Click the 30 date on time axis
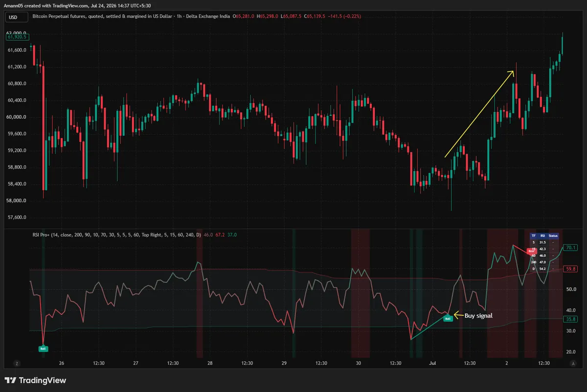Image resolution: width=587 pixels, height=392 pixels. [359, 363]
